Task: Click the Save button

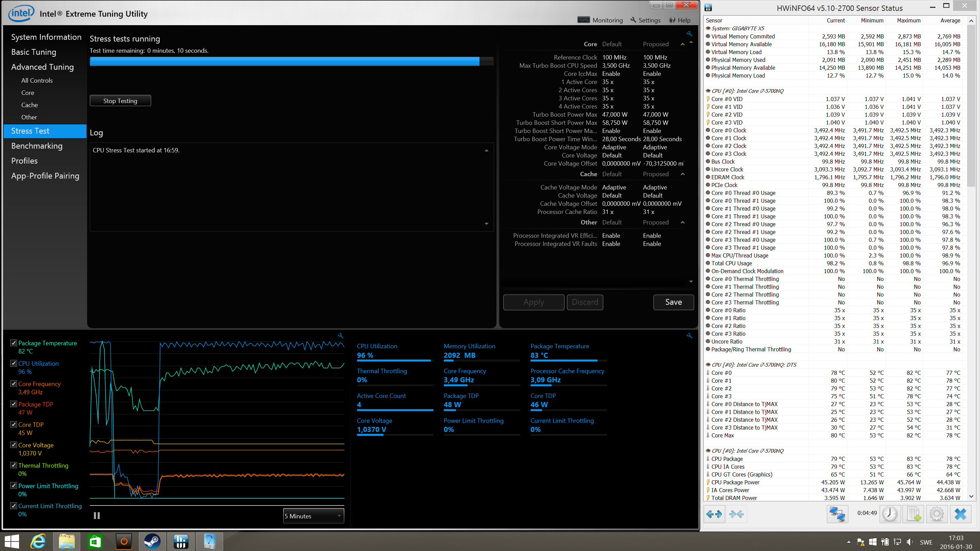Action: (x=673, y=302)
